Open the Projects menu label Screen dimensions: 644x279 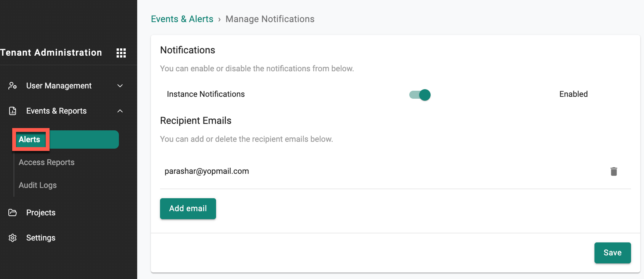pyautogui.click(x=41, y=213)
